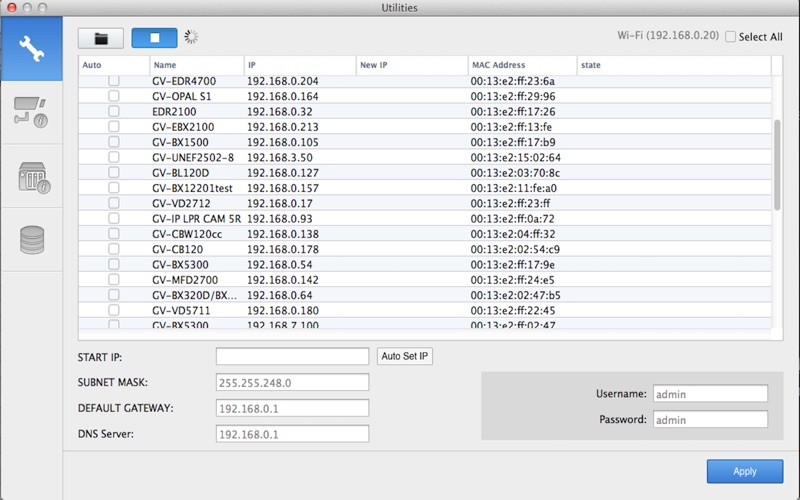The width and height of the screenshot is (800, 500).
Task: Sort by MAC Address column header
Action: [x=522, y=65]
